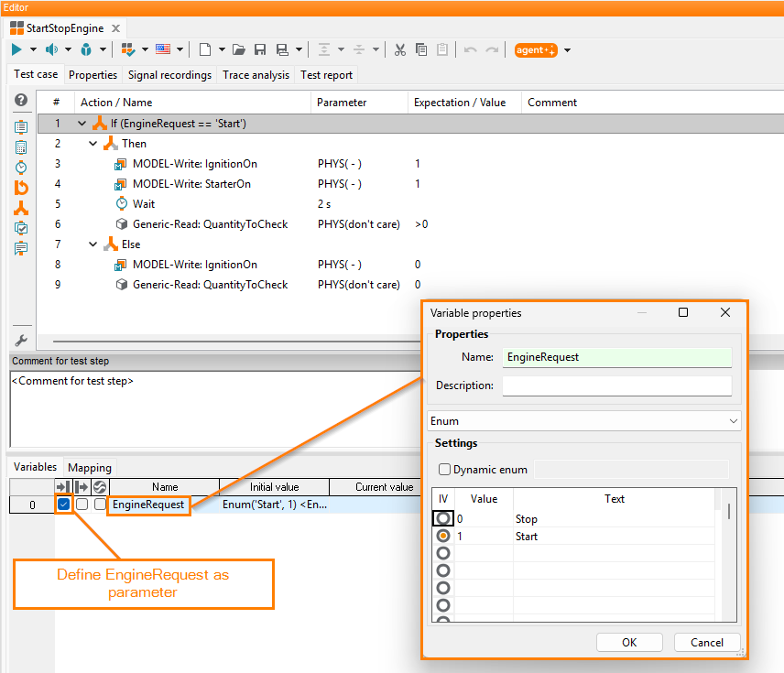Run the test case with play icon
Viewport: 784px width, 673px height.
16,49
